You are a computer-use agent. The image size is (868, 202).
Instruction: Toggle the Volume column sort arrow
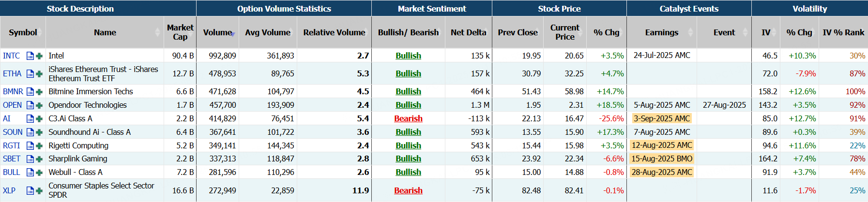233,34
